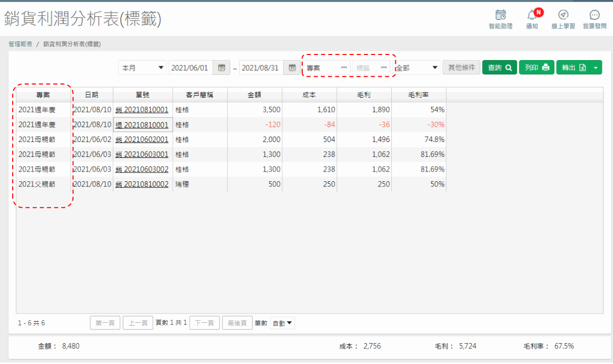Go to 上一頁 previous page

(x=138, y=323)
